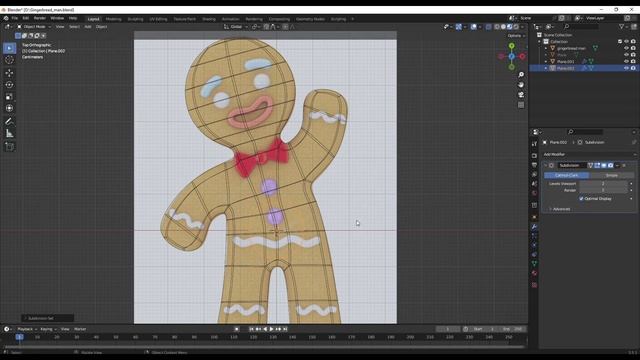Select the Cursor tool
Viewport: 640px width, 360px height.
click(x=9, y=60)
